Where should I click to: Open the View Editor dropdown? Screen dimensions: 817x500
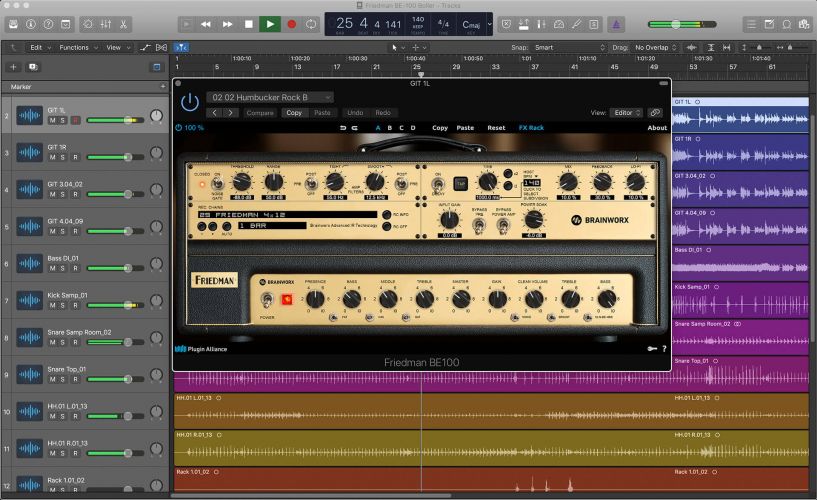pos(626,112)
